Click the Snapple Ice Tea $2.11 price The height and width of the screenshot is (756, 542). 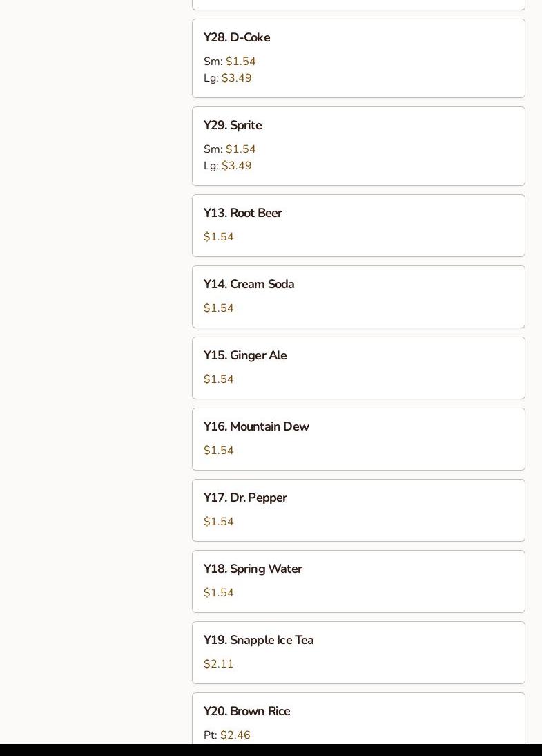(219, 664)
